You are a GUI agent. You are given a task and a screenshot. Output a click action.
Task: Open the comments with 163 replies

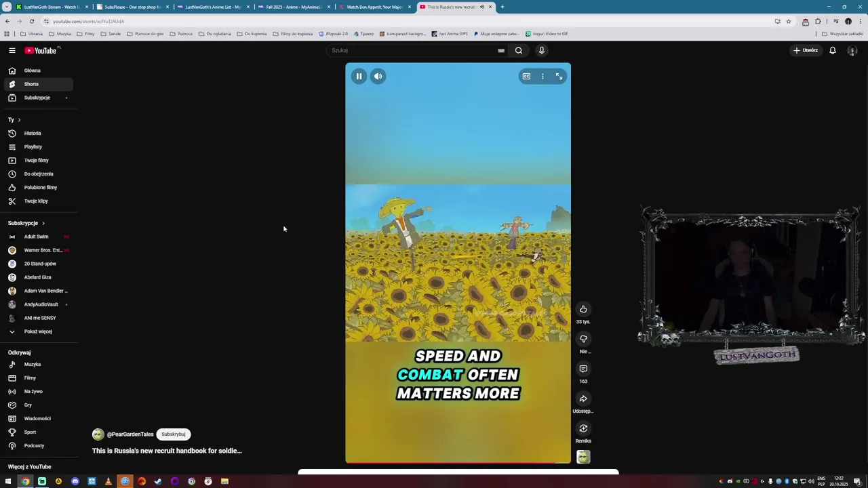point(583,369)
